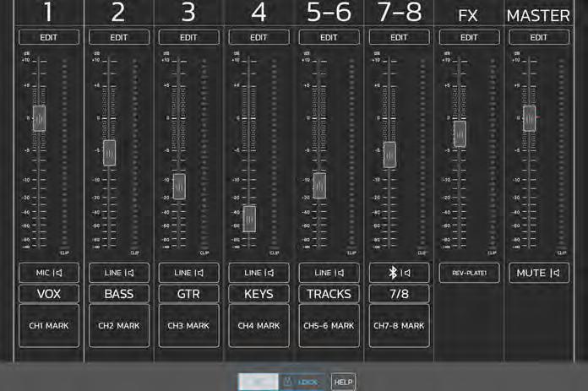Select the REV-PLATE1 effect preset button

(x=469, y=273)
